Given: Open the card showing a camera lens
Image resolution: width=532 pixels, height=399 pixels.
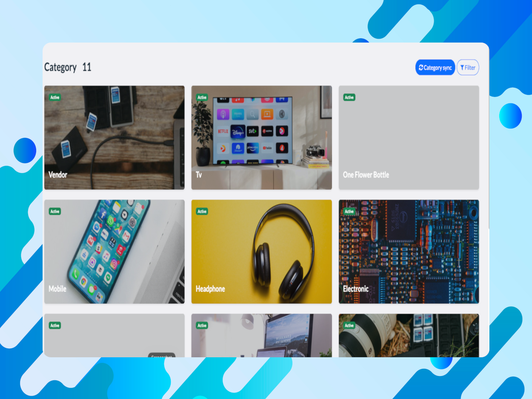Looking at the screenshot, I should coord(409,335).
